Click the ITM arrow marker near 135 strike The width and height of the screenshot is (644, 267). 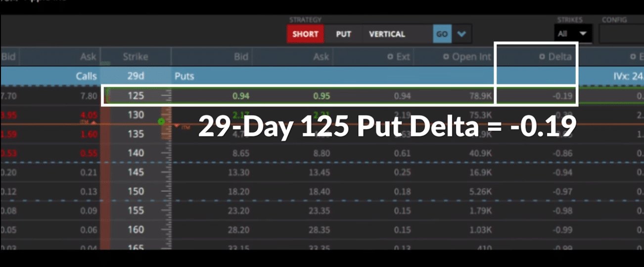click(178, 127)
